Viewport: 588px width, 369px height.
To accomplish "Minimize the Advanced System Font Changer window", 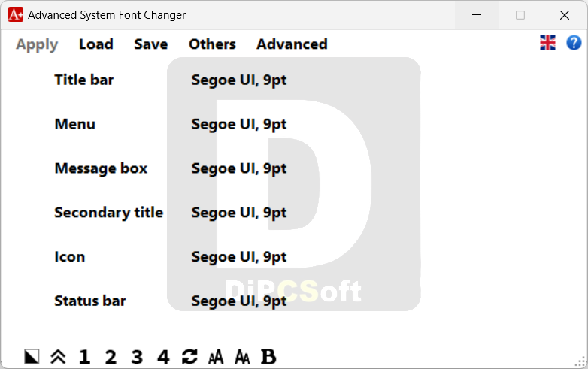I will tap(477, 15).
